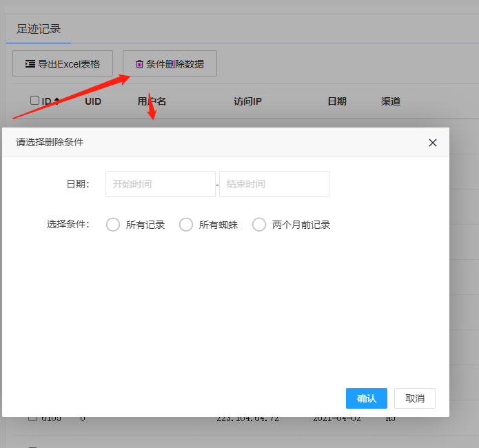479x448 pixels.
Task: Choose the 所有蜘蛛 radio option
Action: tap(186, 225)
